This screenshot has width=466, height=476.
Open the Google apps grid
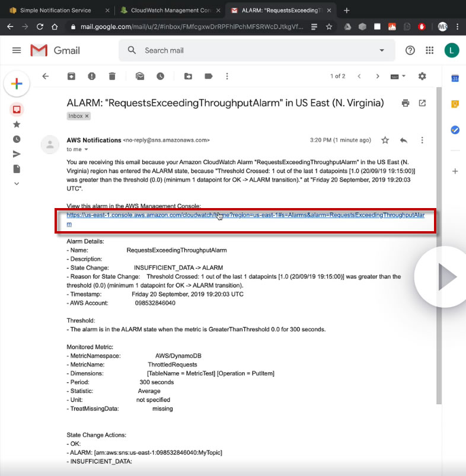pos(430,50)
